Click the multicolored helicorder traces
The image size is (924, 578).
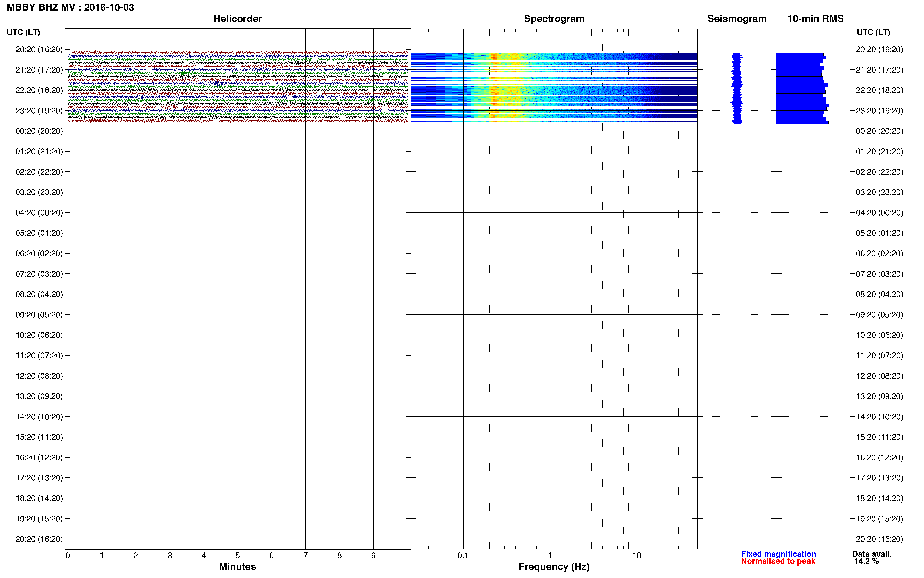[x=238, y=86]
